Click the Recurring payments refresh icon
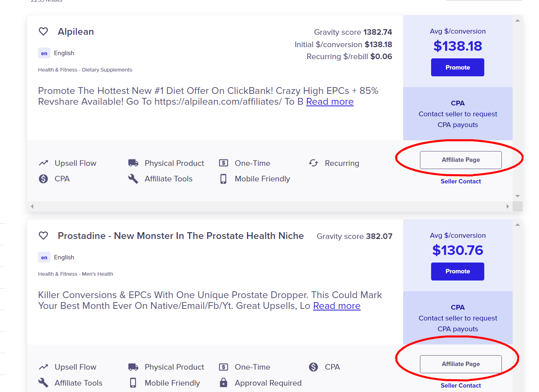The image size is (539, 392). pos(313,163)
